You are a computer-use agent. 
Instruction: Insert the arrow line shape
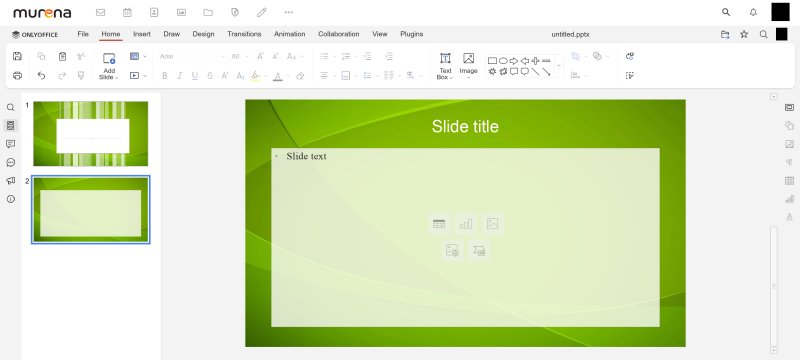546,72
